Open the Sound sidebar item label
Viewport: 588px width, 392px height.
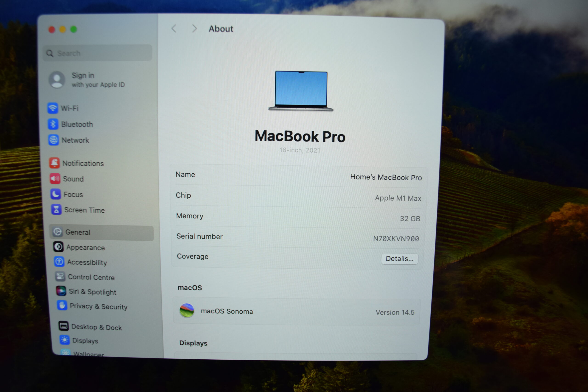click(73, 179)
